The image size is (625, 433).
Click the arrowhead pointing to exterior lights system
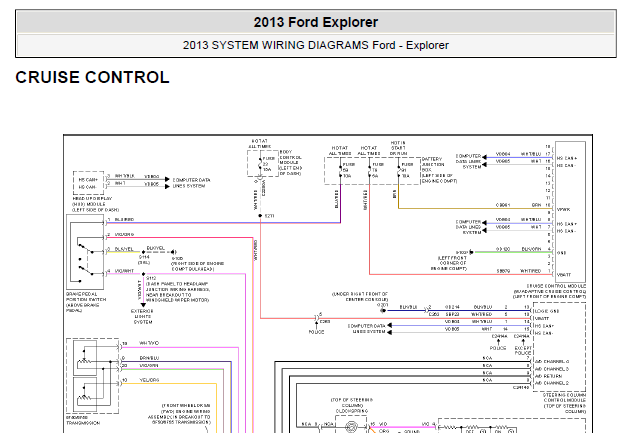point(143,305)
